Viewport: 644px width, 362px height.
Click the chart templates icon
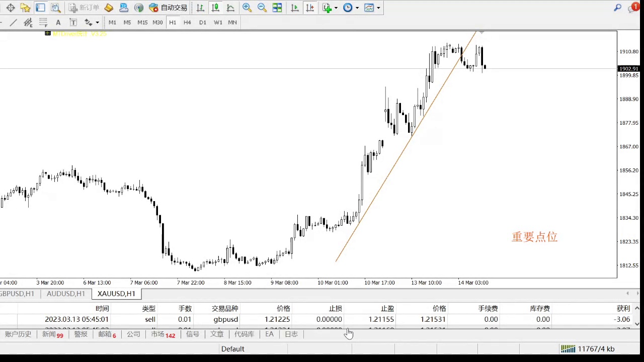point(369,8)
